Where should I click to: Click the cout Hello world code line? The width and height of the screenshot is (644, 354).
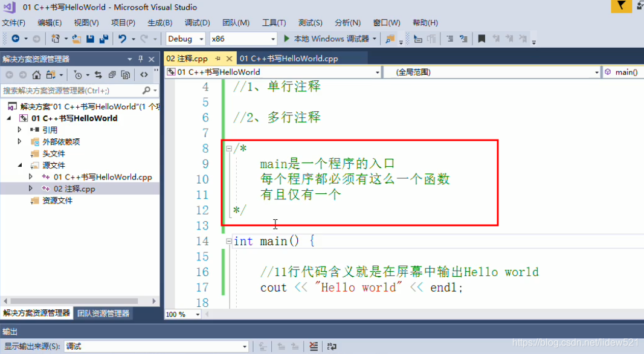tap(361, 288)
